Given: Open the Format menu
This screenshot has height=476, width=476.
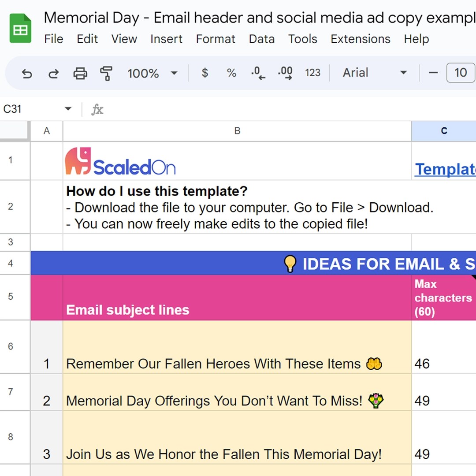Looking at the screenshot, I should pyautogui.click(x=216, y=39).
